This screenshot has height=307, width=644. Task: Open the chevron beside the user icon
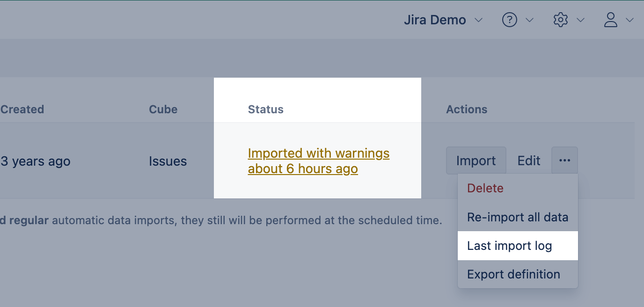point(629,20)
